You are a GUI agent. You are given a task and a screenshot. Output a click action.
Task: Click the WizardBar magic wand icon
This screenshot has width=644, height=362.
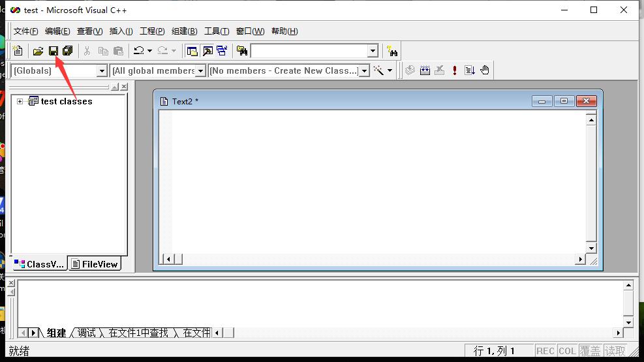(378, 70)
